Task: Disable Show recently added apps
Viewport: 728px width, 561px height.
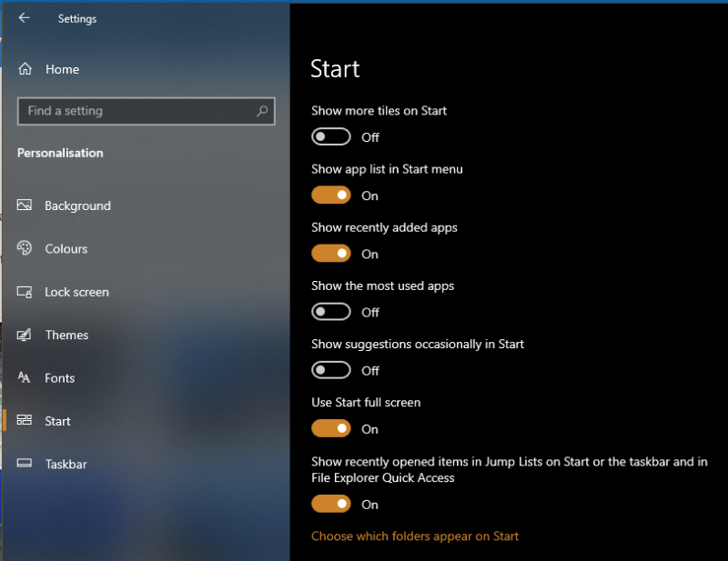Action: [331, 254]
